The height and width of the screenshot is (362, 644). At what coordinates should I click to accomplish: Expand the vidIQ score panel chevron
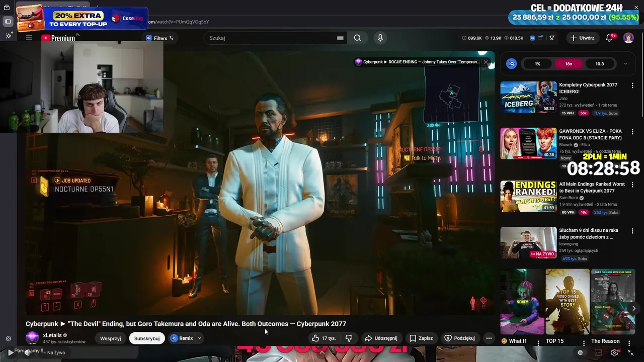pyautogui.click(x=625, y=64)
